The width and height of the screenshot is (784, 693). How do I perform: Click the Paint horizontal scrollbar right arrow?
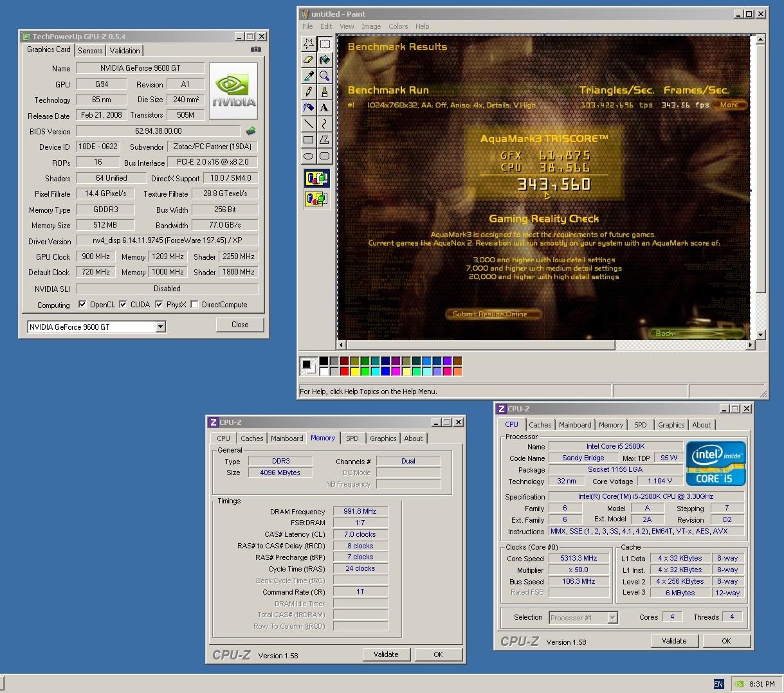coord(749,345)
